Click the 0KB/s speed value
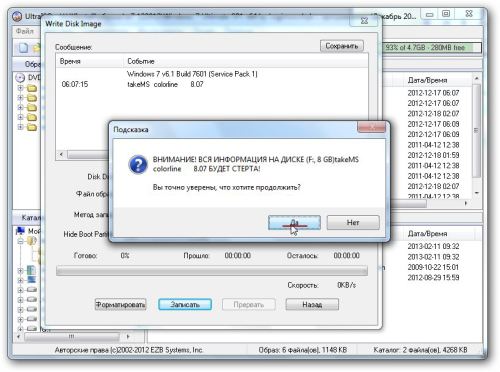The image size is (500, 372). 346,285
